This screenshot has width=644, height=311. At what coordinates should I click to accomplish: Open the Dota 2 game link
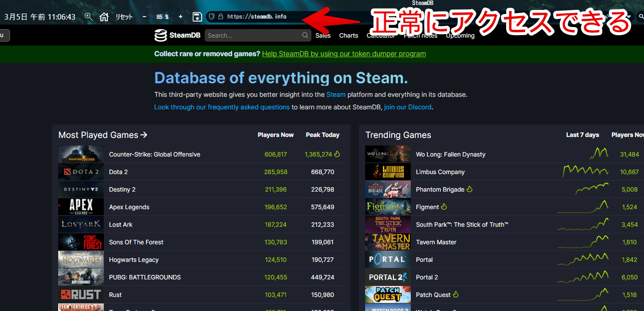point(118,172)
